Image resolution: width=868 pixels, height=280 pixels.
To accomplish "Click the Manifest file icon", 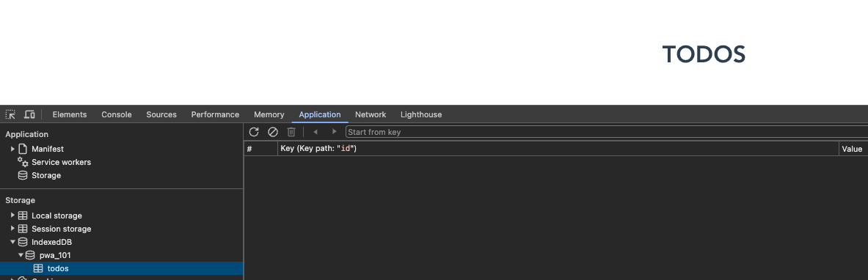I will [x=23, y=149].
